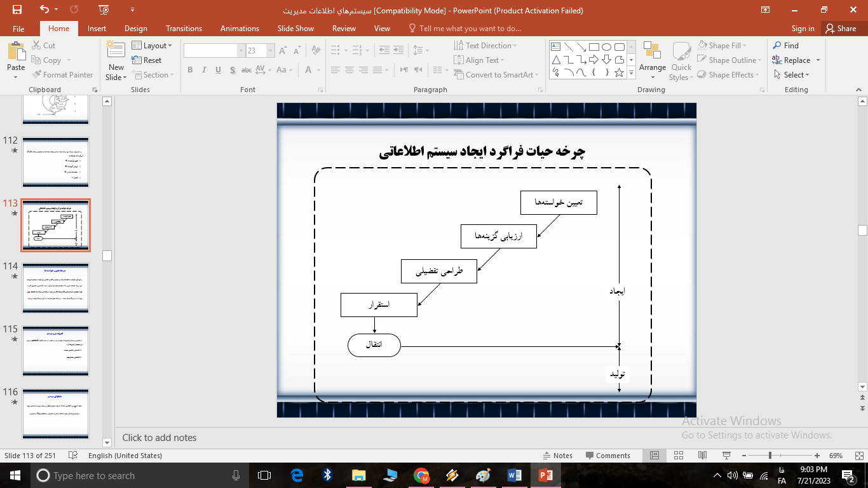Image resolution: width=868 pixels, height=488 pixels.
Task: Decrease font size
Action: pyautogui.click(x=296, y=51)
